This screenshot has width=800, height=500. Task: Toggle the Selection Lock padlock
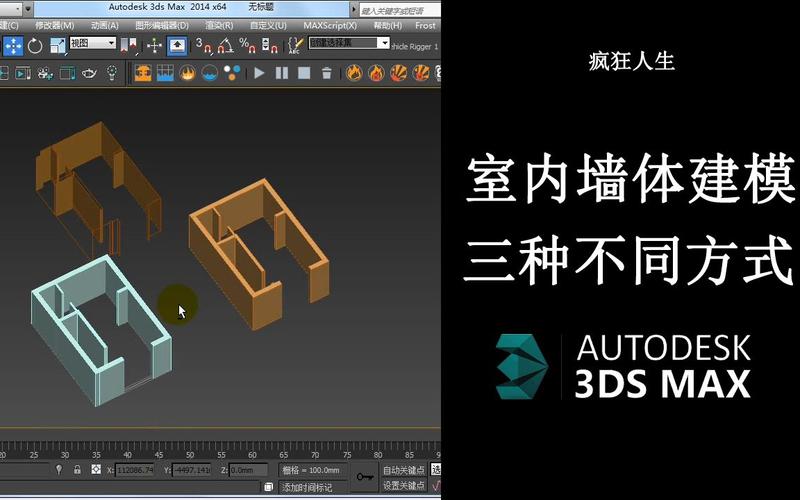[77, 469]
